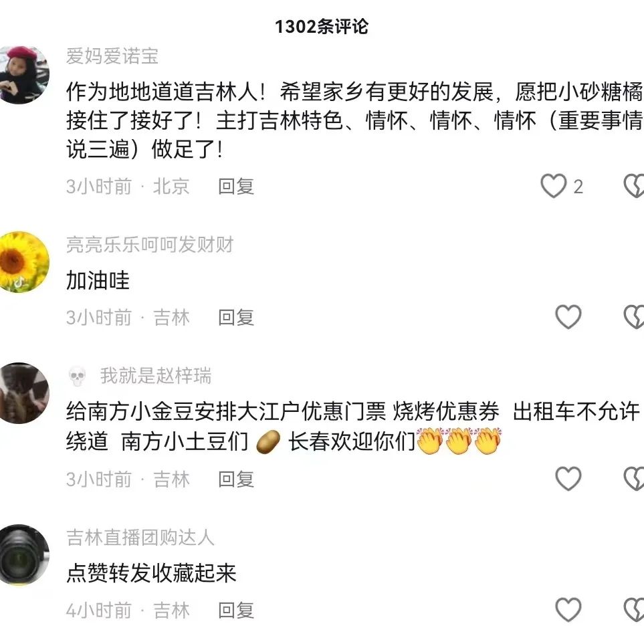Reply to 爱妈爱诺宝's comment
Screen dimensions: 644x644
pyautogui.click(x=236, y=187)
